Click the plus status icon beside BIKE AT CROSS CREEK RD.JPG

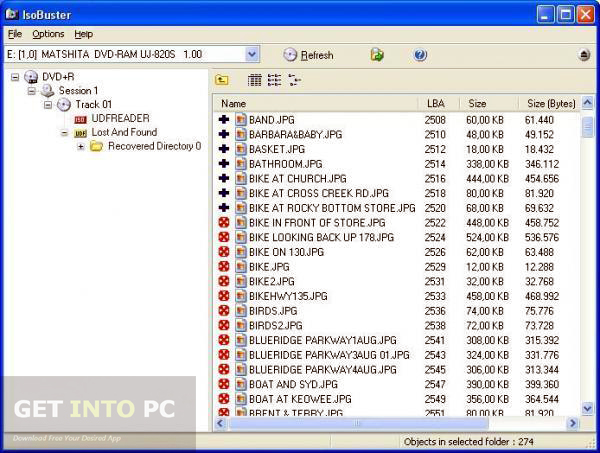[x=224, y=193]
